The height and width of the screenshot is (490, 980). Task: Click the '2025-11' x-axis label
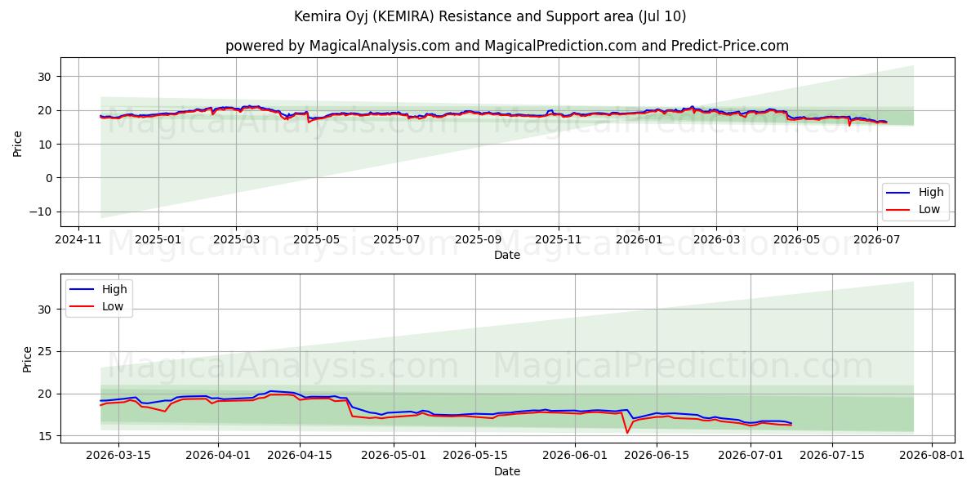click(x=558, y=240)
